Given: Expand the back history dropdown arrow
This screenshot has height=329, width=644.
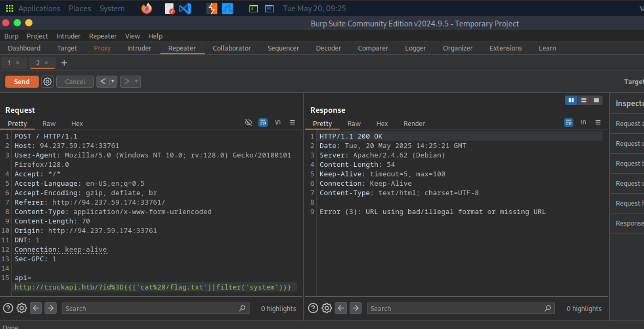Looking at the screenshot, I should pyautogui.click(x=112, y=82).
